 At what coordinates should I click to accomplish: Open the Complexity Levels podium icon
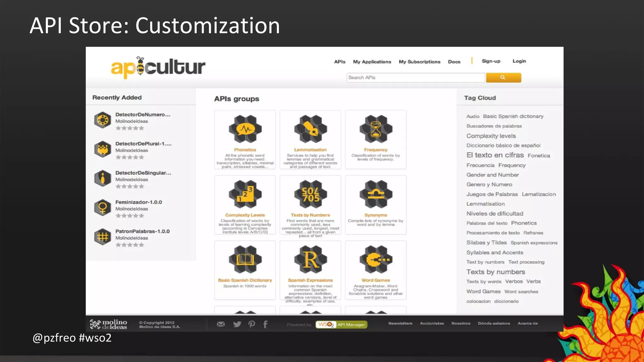tap(245, 195)
